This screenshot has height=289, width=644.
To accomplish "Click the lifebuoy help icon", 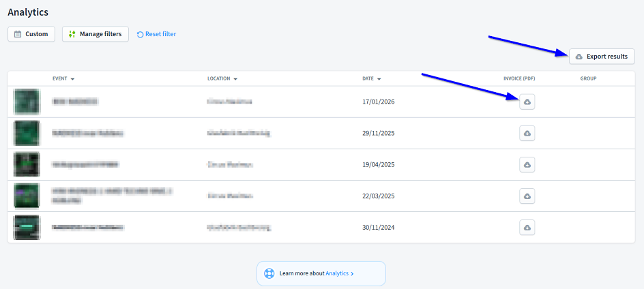I will click(x=269, y=273).
